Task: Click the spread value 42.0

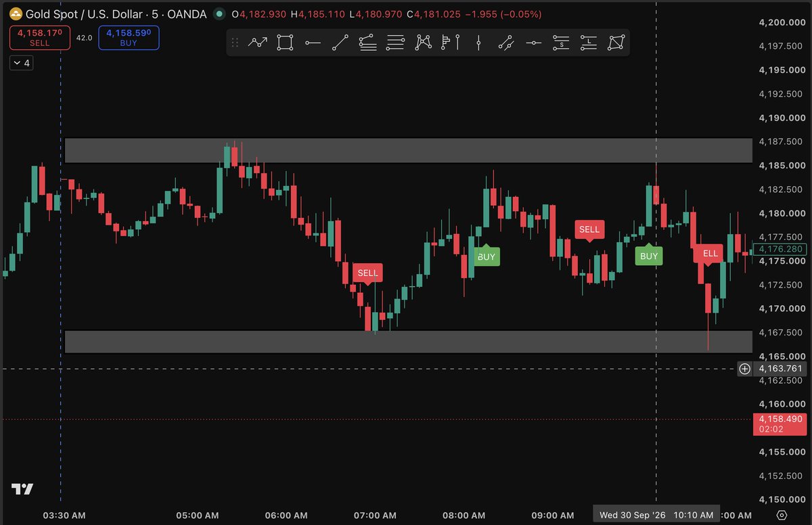Action: tap(84, 38)
